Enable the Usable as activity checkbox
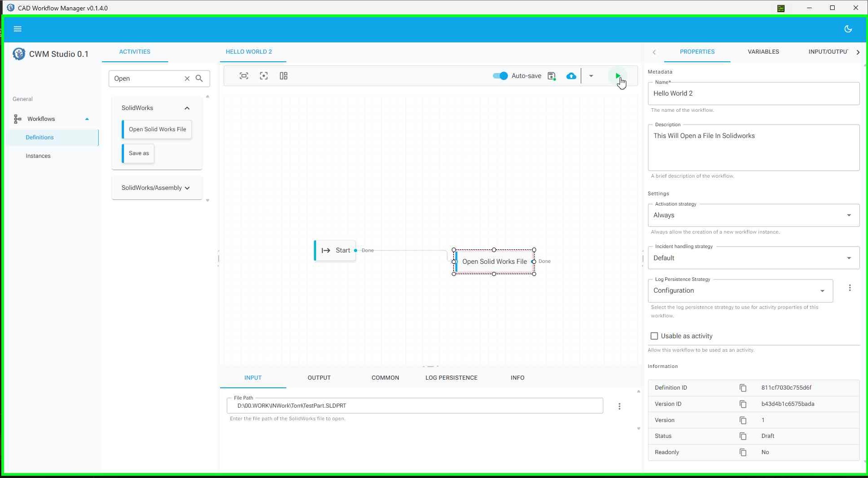Viewport: 868px width, 478px height. point(654,336)
